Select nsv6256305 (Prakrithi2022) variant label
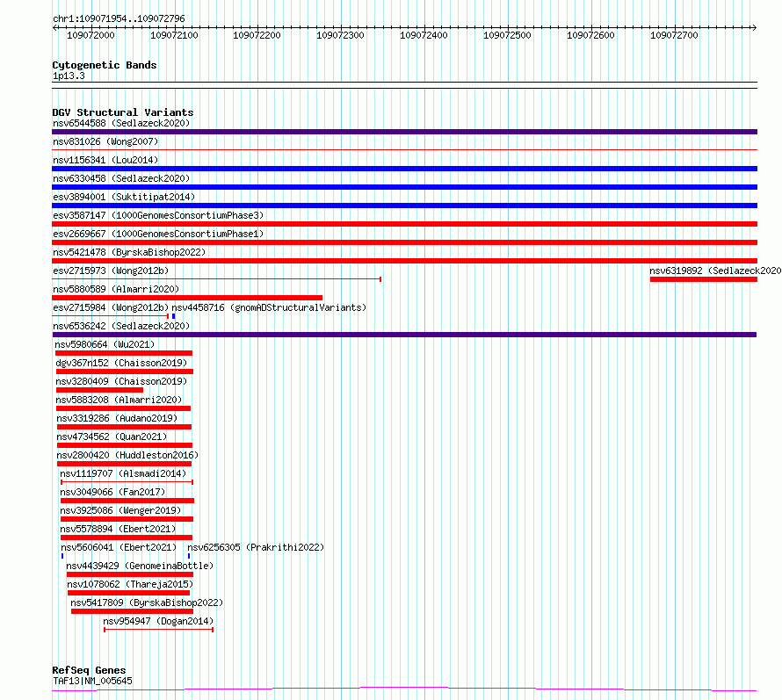The width and height of the screenshot is (782, 700). click(x=256, y=547)
